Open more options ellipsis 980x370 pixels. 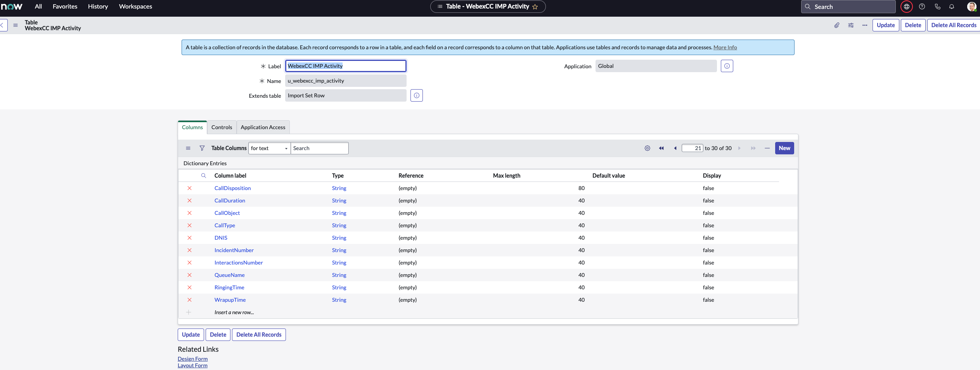[865, 25]
